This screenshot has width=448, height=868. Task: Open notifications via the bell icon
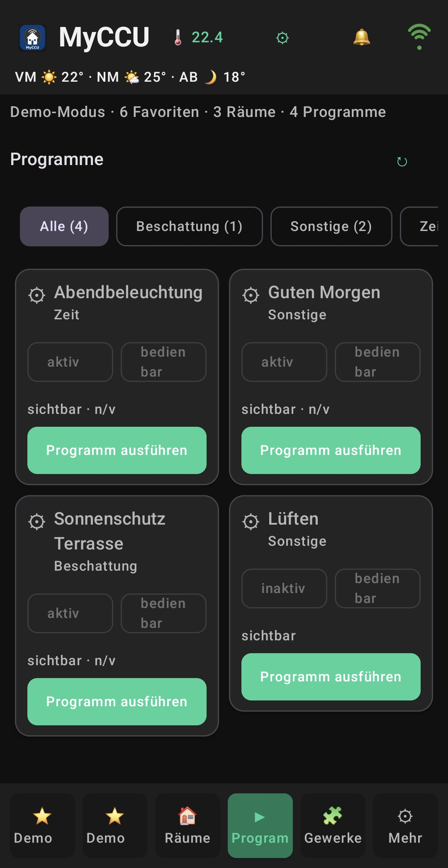click(x=362, y=38)
